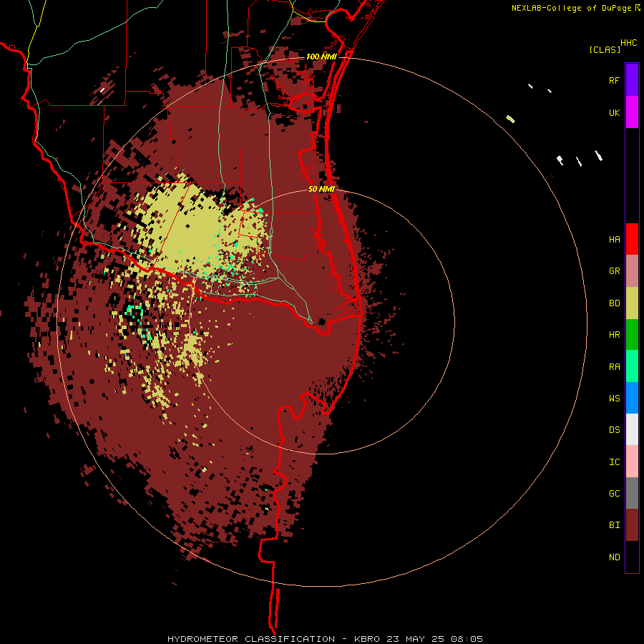Click the RF legend label
Viewport: 644px width, 644px height.
(614, 80)
